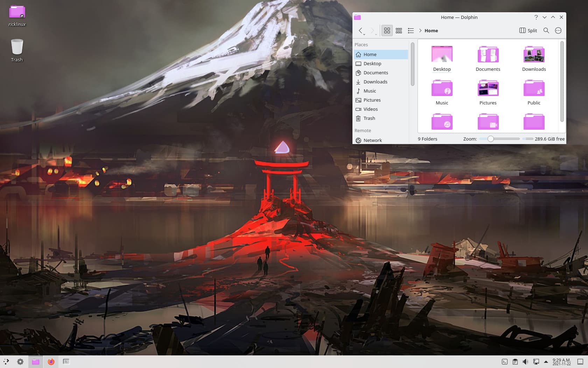Click the breadcrumb chevron before Home
The image size is (588, 368).
[420, 30]
